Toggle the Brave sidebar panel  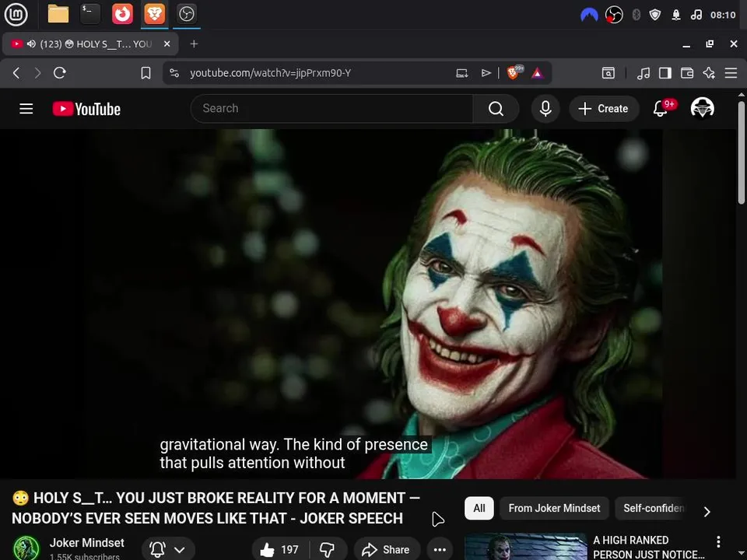click(665, 73)
